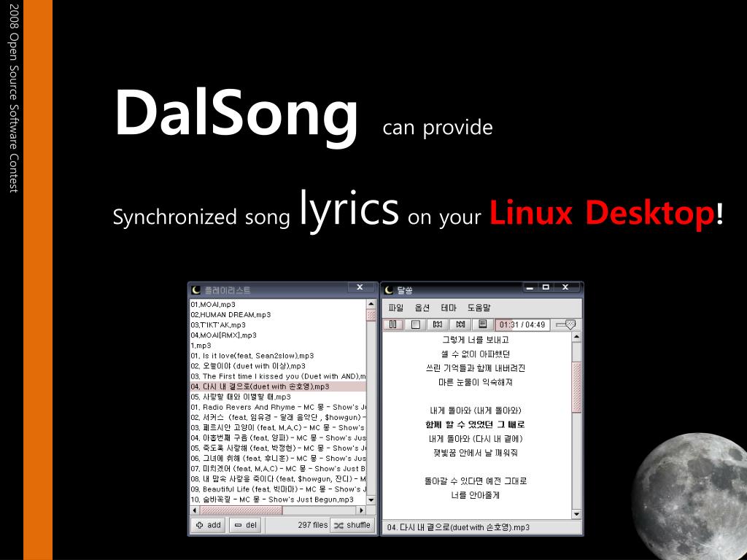Select highlighted 04. 다시 내 곁으로 playlist row

(278, 386)
